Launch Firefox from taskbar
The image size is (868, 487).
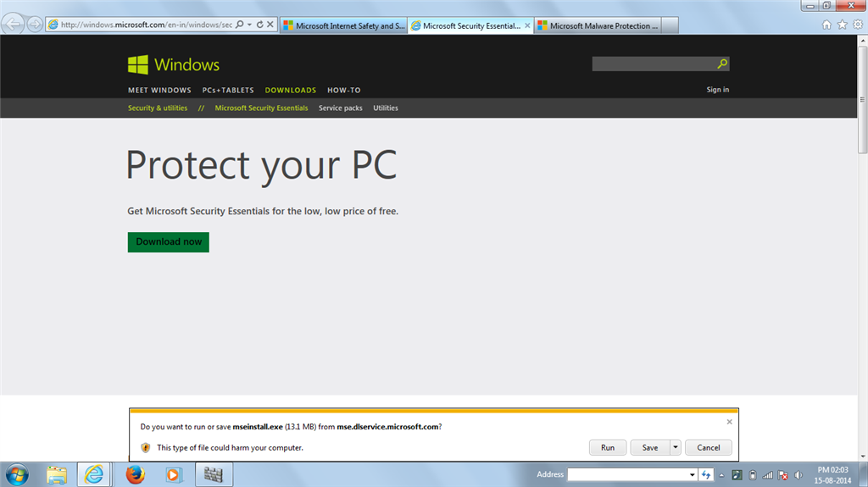135,475
